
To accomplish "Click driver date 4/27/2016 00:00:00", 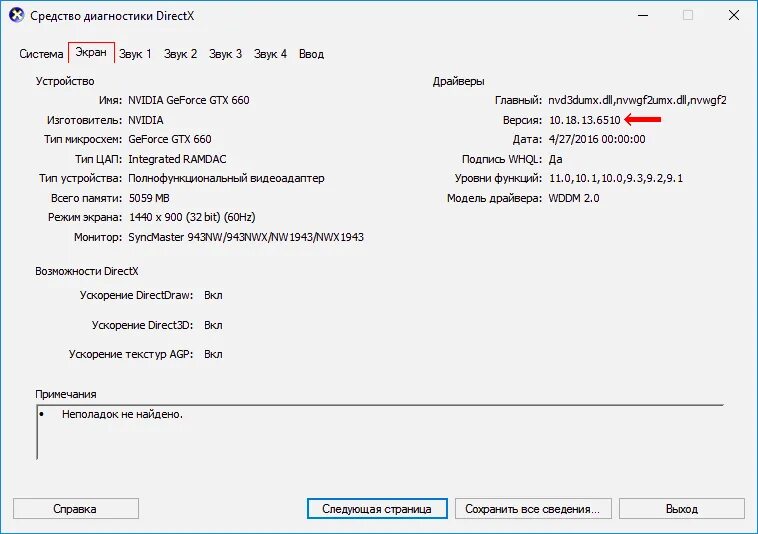I will (x=597, y=139).
